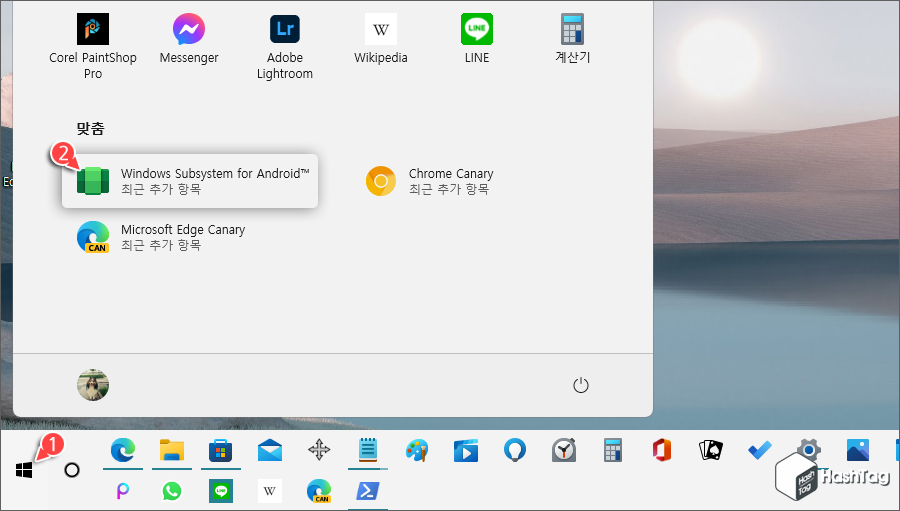Open Calculator from the taskbar
This screenshot has height=511, width=900.
[x=613, y=450]
